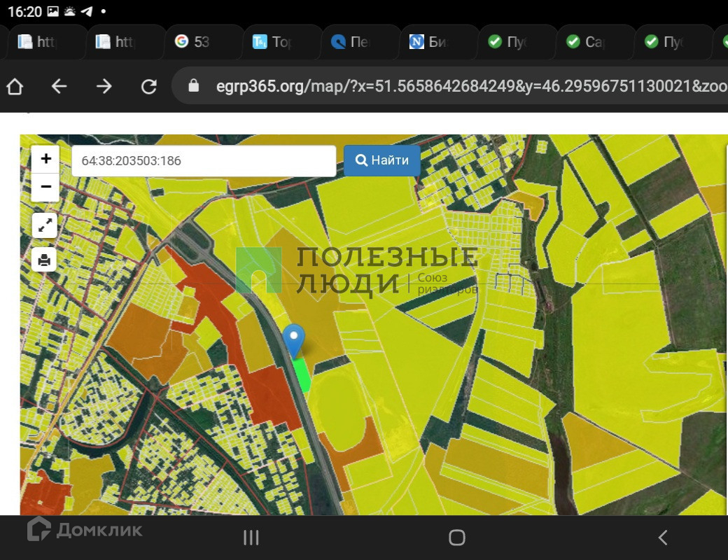Tap the Android home button
The width and height of the screenshot is (728, 560).
tap(456, 537)
